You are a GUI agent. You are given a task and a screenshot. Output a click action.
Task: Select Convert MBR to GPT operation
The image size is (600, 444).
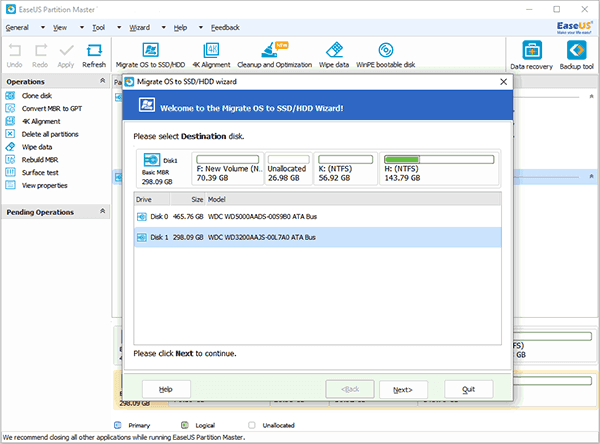52,109
